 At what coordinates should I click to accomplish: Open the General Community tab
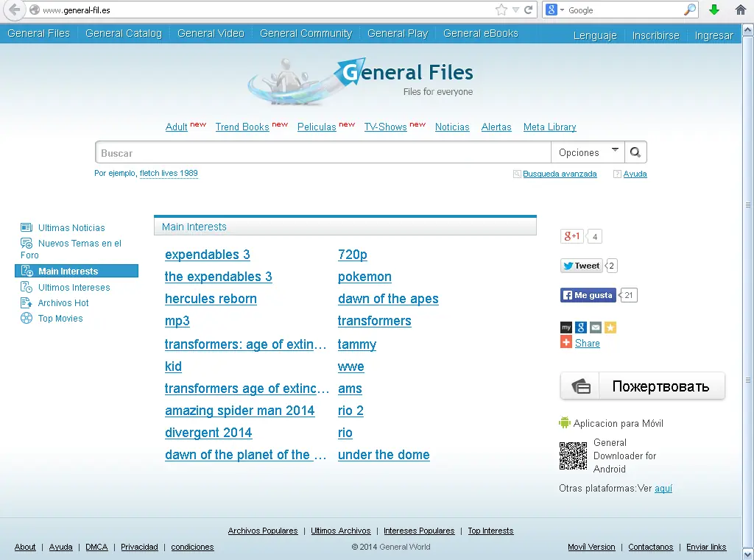pos(306,33)
